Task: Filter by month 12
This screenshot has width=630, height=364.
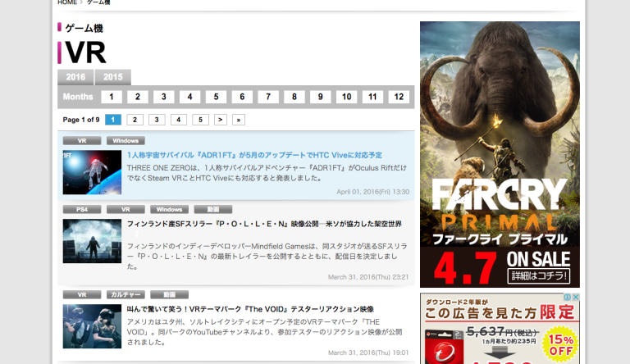Action: (x=399, y=97)
